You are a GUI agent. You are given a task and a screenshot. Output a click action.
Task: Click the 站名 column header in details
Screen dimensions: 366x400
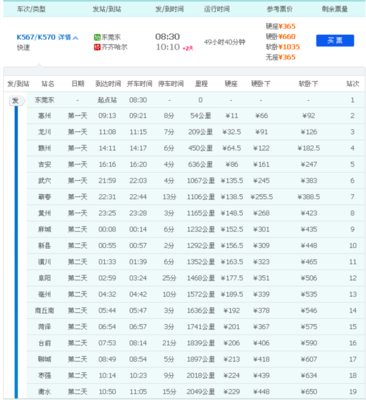pyautogui.click(x=48, y=84)
